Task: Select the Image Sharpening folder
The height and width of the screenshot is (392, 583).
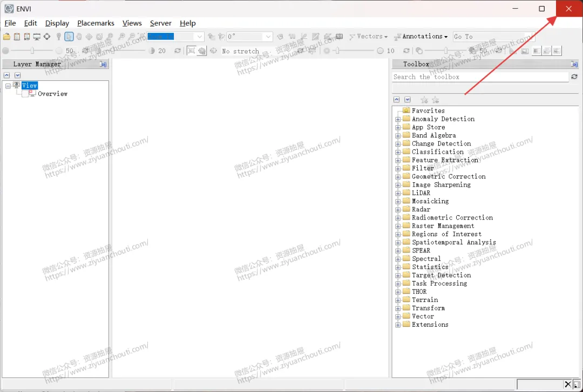Action: pyautogui.click(x=441, y=184)
